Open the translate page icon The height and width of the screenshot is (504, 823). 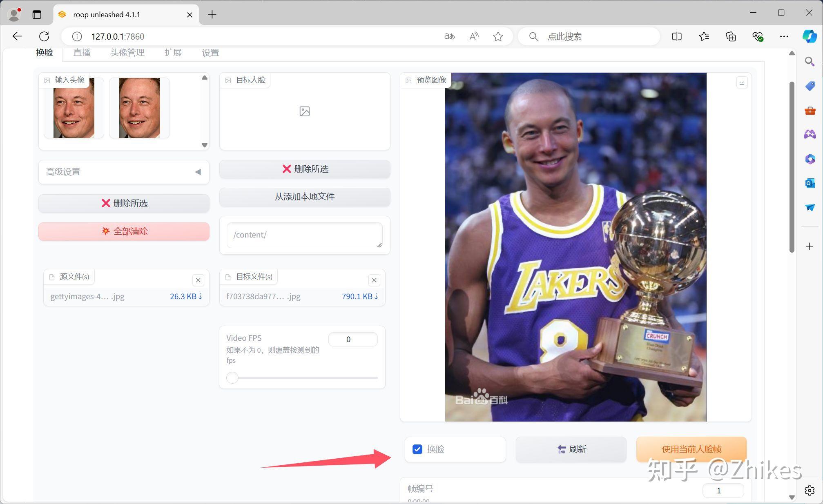coord(449,36)
